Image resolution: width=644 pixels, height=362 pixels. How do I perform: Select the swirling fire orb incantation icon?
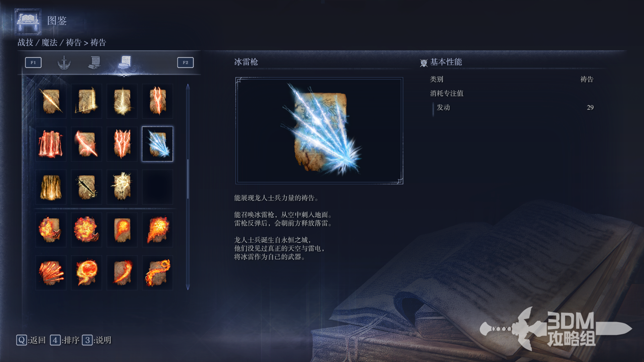click(x=86, y=273)
